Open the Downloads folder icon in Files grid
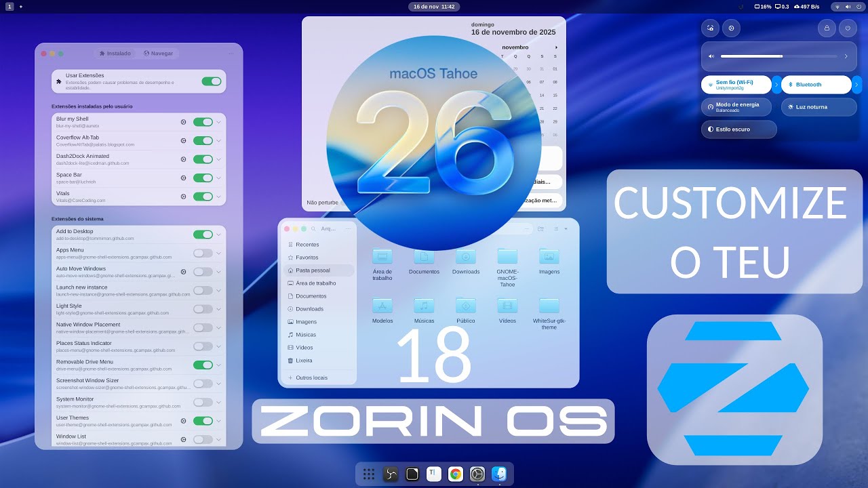 (466, 256)
